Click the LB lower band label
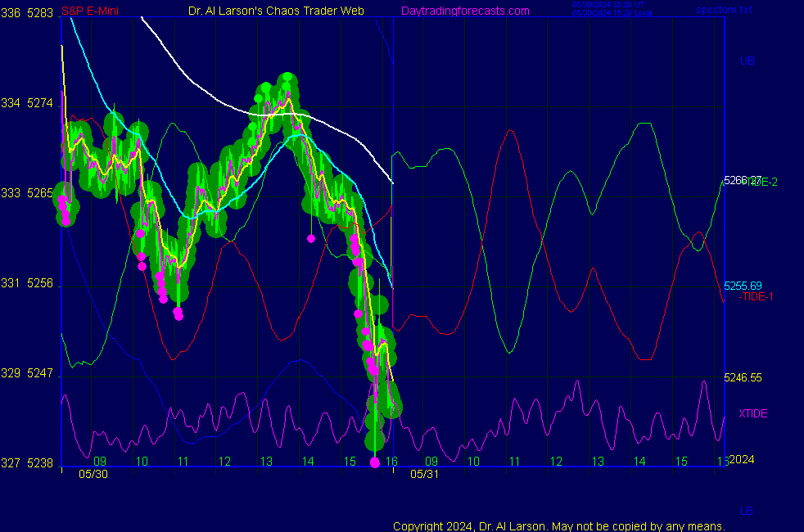 747,512
